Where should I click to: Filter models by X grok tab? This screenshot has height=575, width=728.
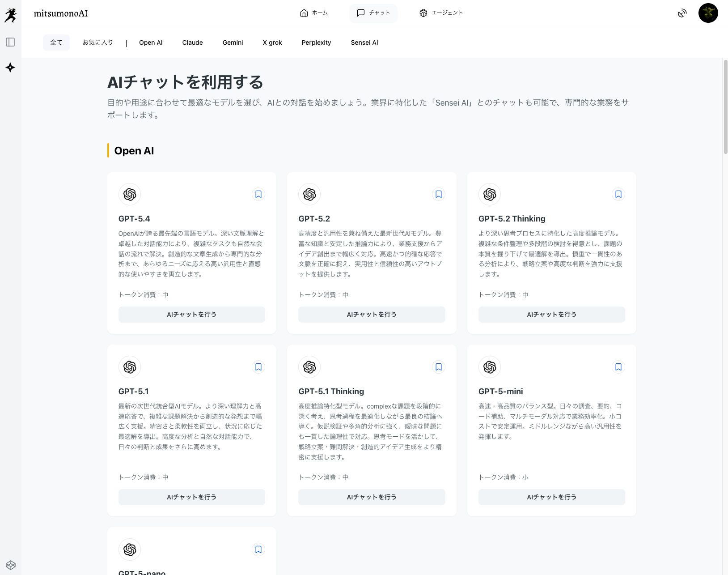tap(272, 43)
